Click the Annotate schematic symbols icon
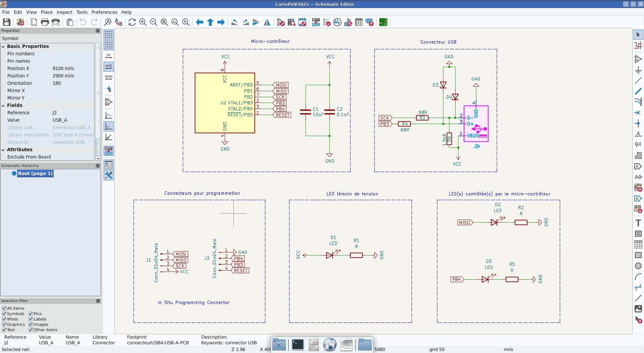Viewport: 644px width, 353px height. pyautogui.click(x=316, y=22)
